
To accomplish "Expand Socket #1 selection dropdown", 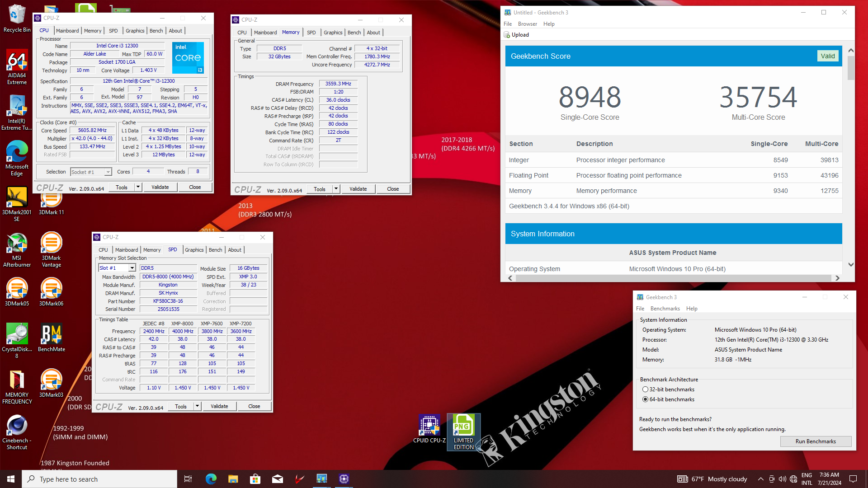I will click(108, 172).
